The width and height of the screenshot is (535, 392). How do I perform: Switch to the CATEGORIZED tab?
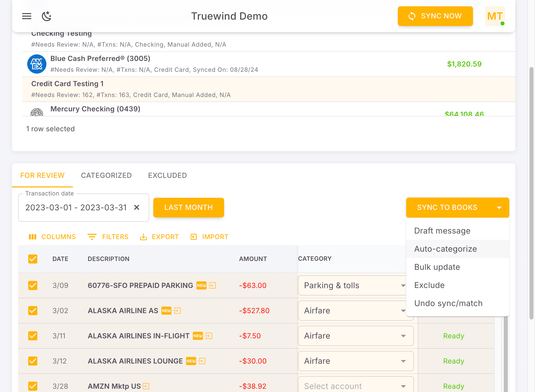click(x=106, y=175)
